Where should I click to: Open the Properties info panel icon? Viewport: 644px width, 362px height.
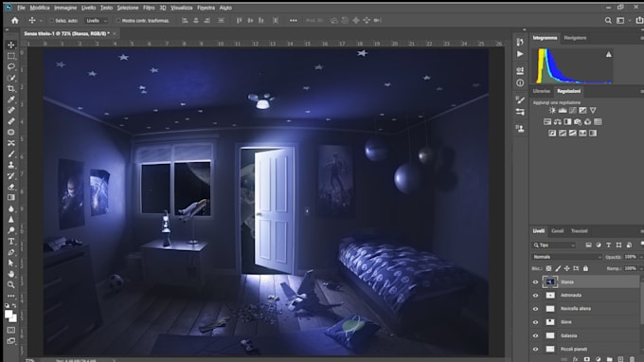520,82
